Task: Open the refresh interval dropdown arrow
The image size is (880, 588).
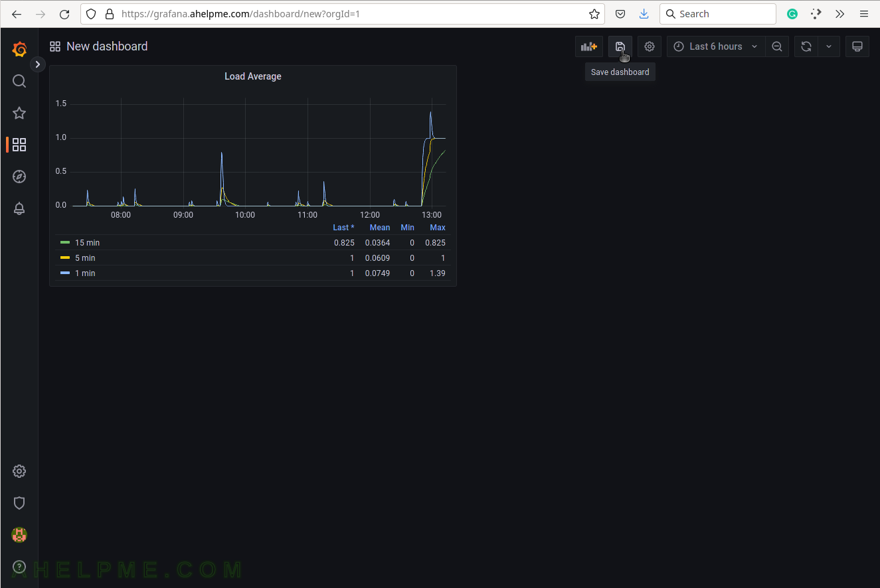Action: (x=829, y=46)
